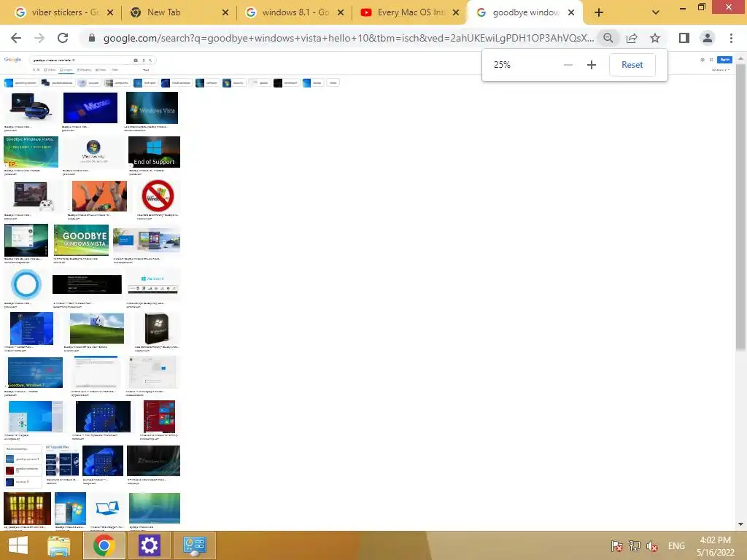Bookmark this page with the star icon
The height and width of the screenshot is (560, 747).
pyautogui.click(x=655, y=38)
